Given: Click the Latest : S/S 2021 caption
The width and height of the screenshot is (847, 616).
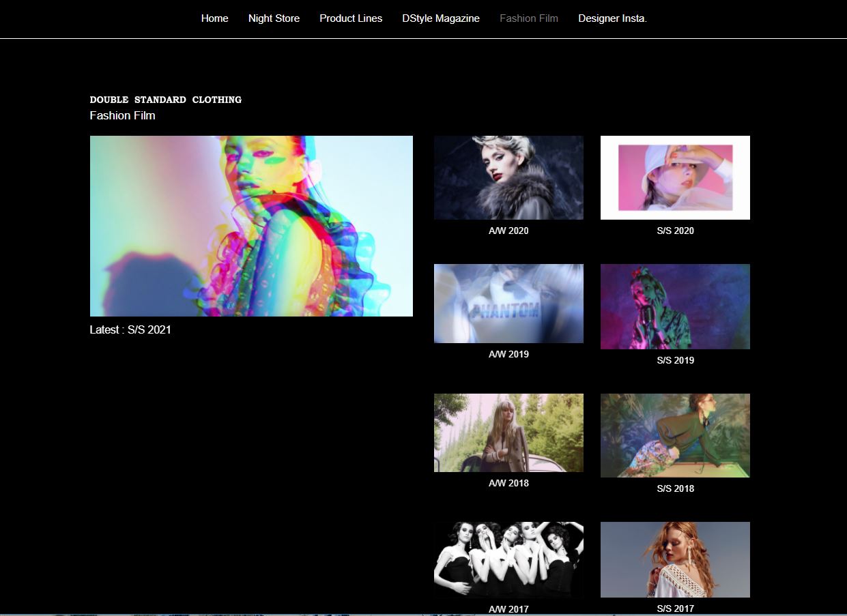Looking at the screenshot, I should pos(130,329).
